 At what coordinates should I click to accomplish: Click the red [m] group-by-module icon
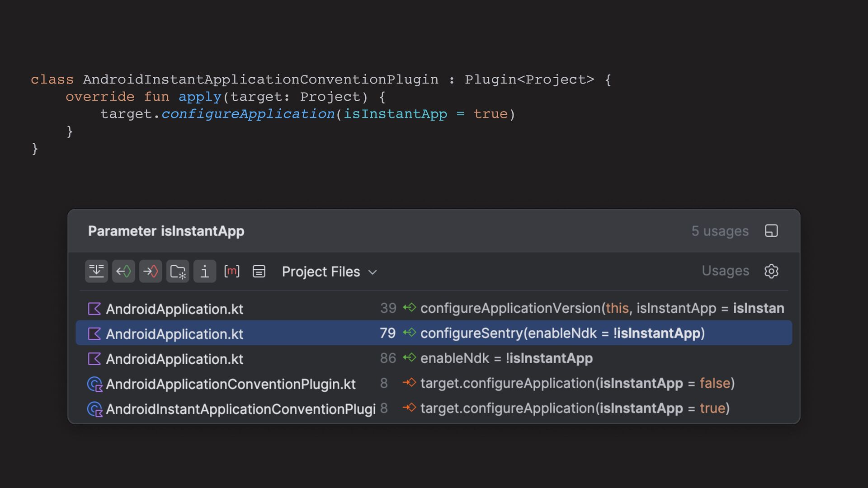[x=232, y=271]
